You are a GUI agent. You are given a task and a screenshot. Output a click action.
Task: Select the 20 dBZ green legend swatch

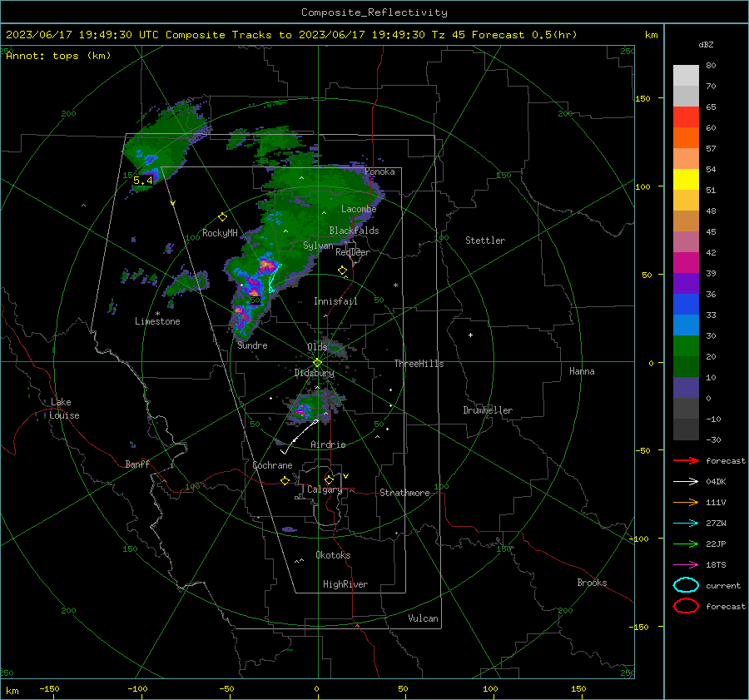[x=686, y=346]
